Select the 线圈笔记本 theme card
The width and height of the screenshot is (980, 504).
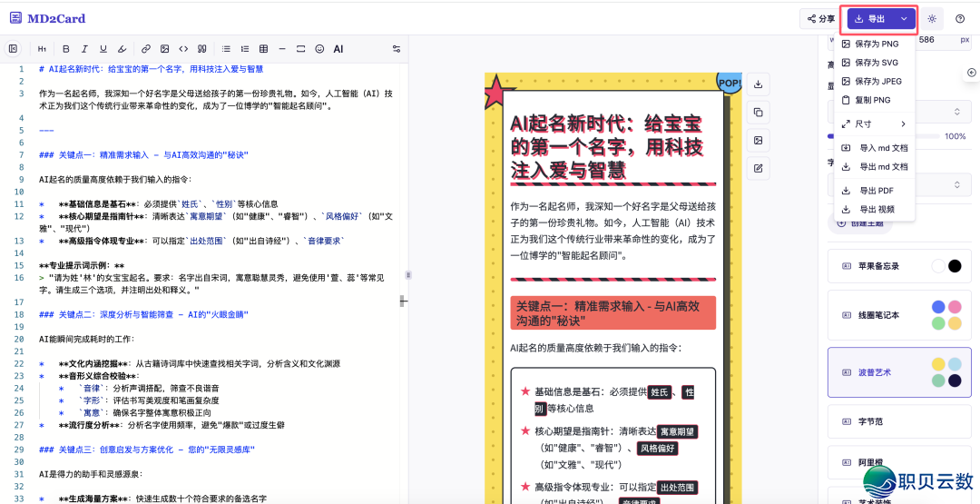[899, 315]
